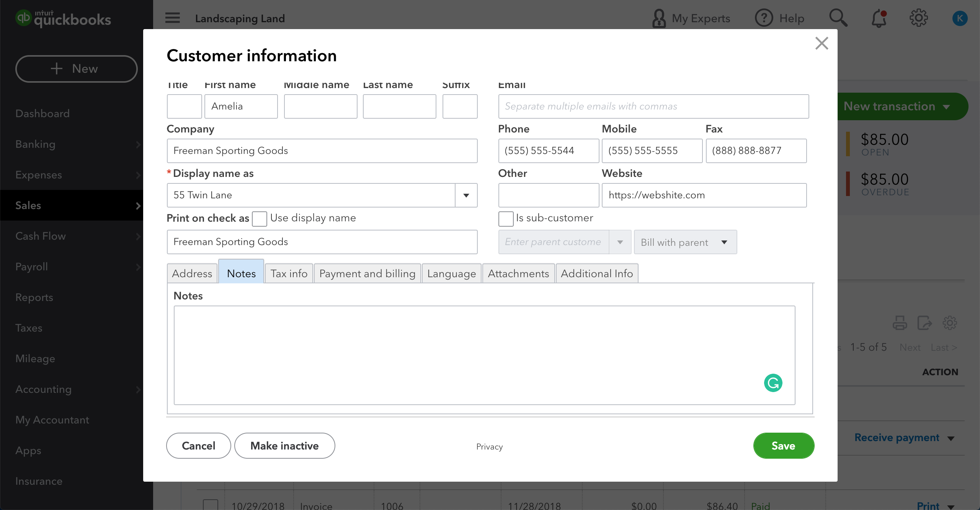Open the Additional Info tab
Screen dimensions: 980x510
(x=597, y=273)
